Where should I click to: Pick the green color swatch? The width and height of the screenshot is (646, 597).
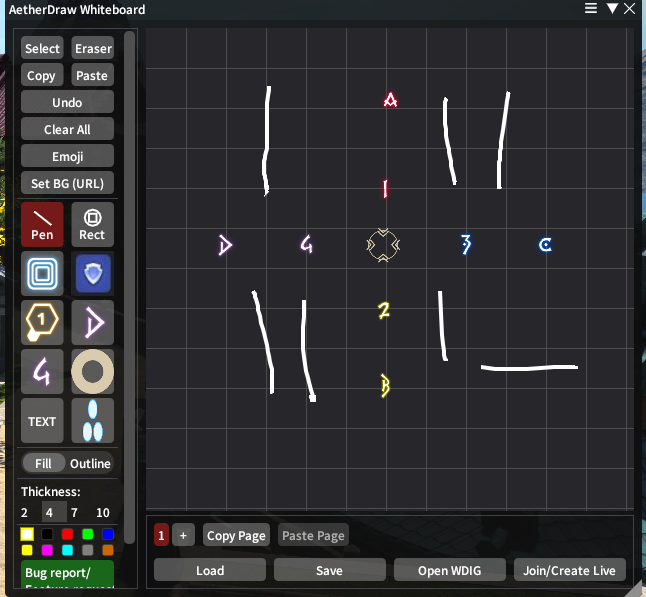point(88,534)
